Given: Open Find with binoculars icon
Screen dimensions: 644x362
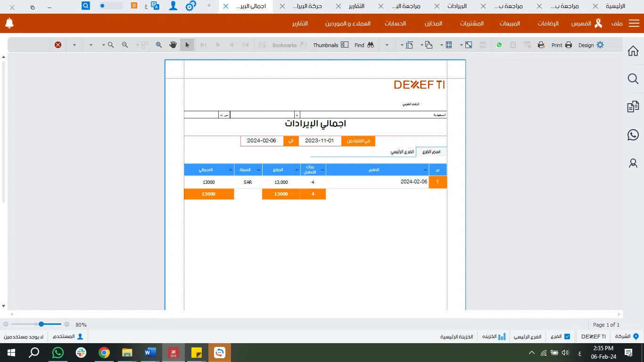Looking at the screenshot, I should (371, 45).
